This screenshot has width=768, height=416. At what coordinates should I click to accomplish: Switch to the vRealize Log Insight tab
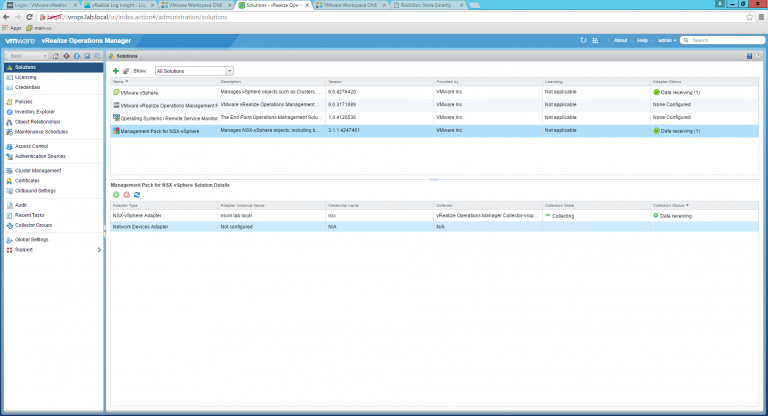[119, 5]
